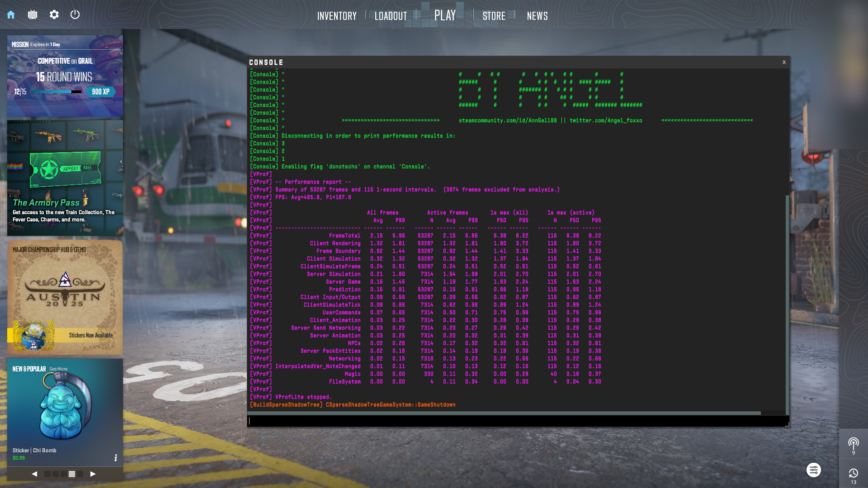Open the Armory Pass promotion card
The image size is (868, 488).
click(x=65, y=178)
